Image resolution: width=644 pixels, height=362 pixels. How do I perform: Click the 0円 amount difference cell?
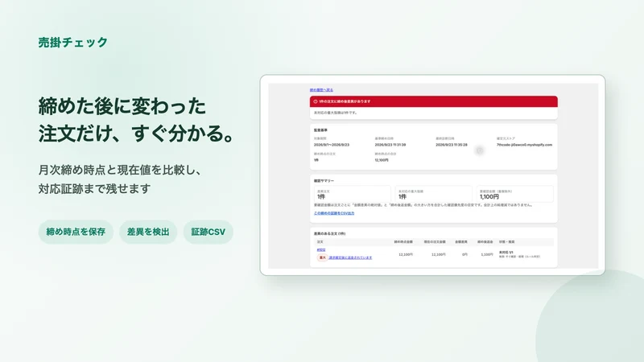pos(464,254)
